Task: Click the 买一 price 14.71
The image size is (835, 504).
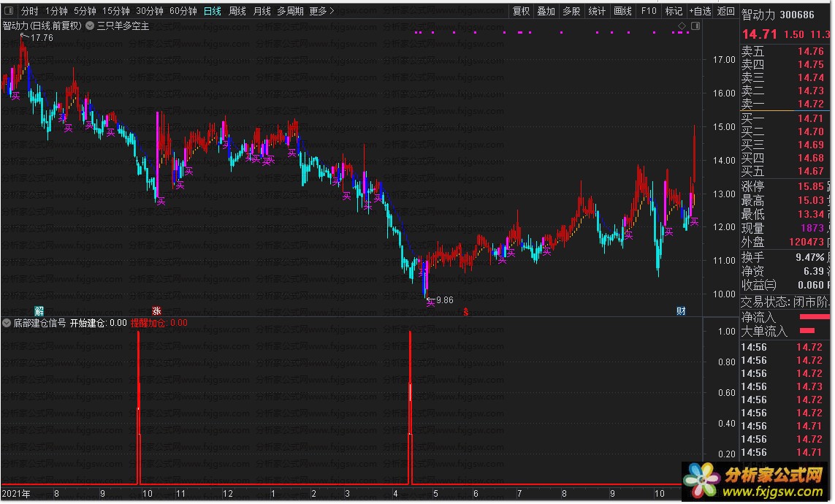Action: [810, 118]
